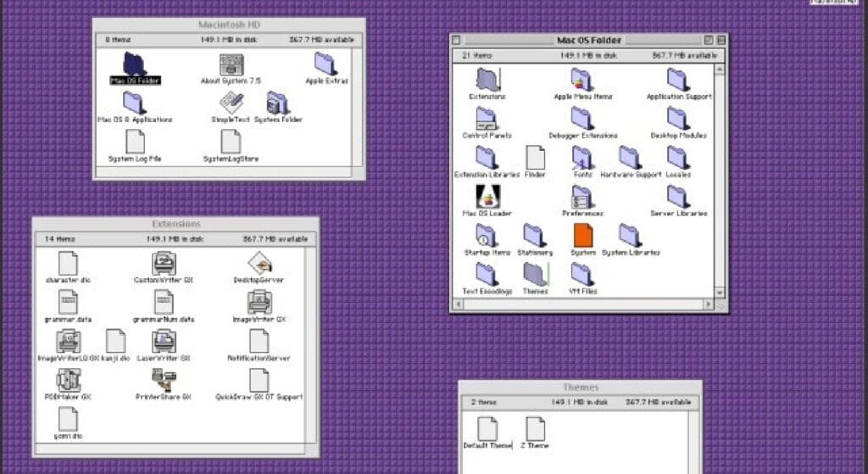Select the character.dic file

(68, 264)
